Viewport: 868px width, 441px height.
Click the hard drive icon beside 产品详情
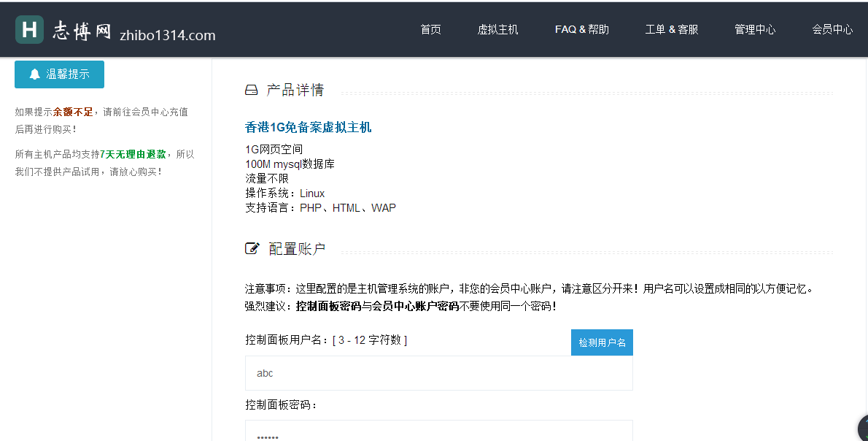[x=252, y=91]
